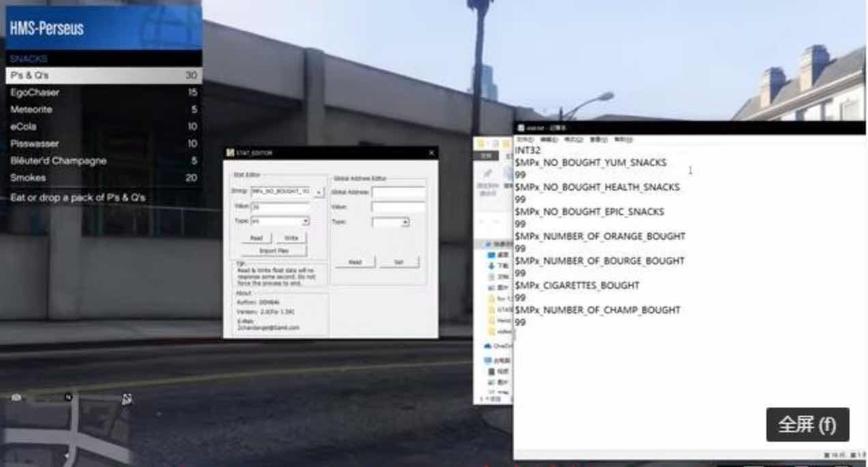
Task: Click the Set button
Action: 399,262
